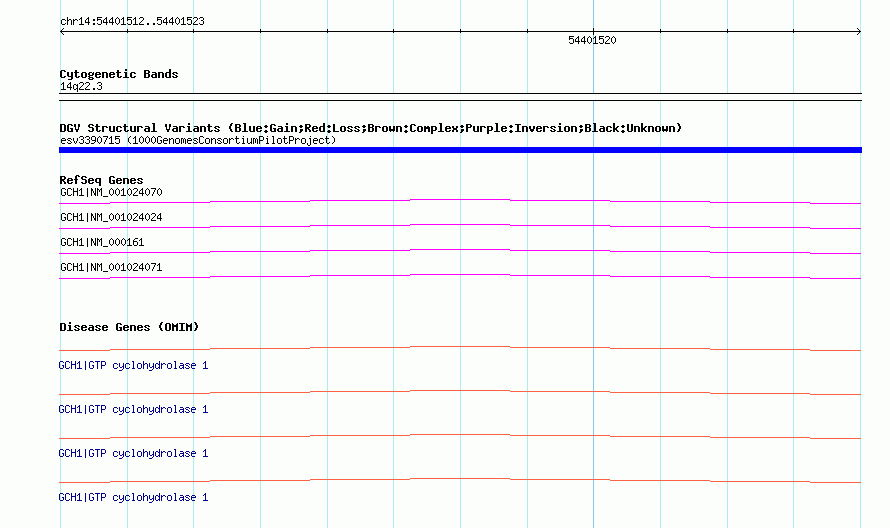Click magenta gene line under NM_001024070
The height and width of the screenshot is (528, 890).
[x=460, y=201]
